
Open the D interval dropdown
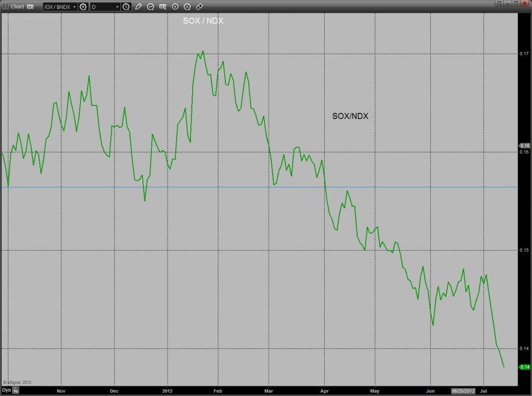coord(117,7)
